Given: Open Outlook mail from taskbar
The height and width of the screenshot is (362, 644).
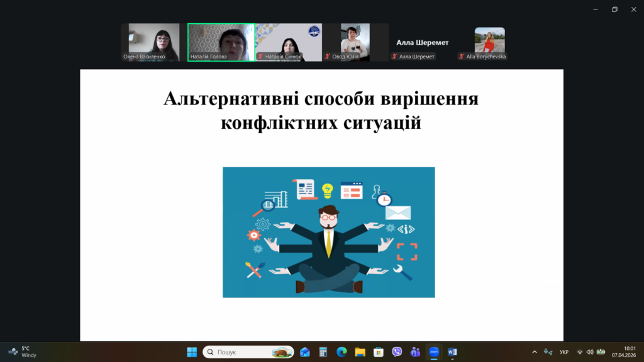Looking at the screenshot, I should pyautogui.click(x=305, y=352).
